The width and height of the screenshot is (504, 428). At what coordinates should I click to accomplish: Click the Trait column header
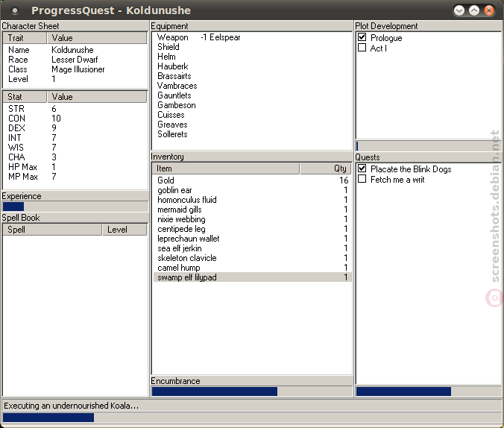click(25, 38)
